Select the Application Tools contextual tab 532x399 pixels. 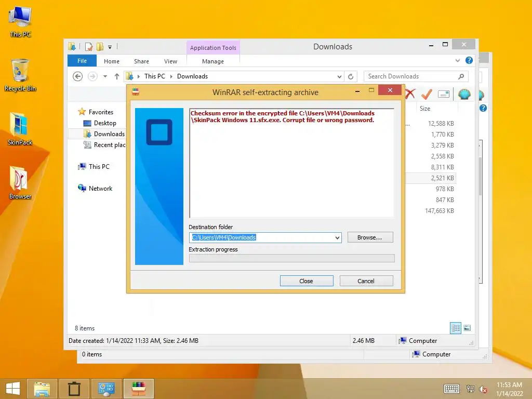click(x=213, y=48)
